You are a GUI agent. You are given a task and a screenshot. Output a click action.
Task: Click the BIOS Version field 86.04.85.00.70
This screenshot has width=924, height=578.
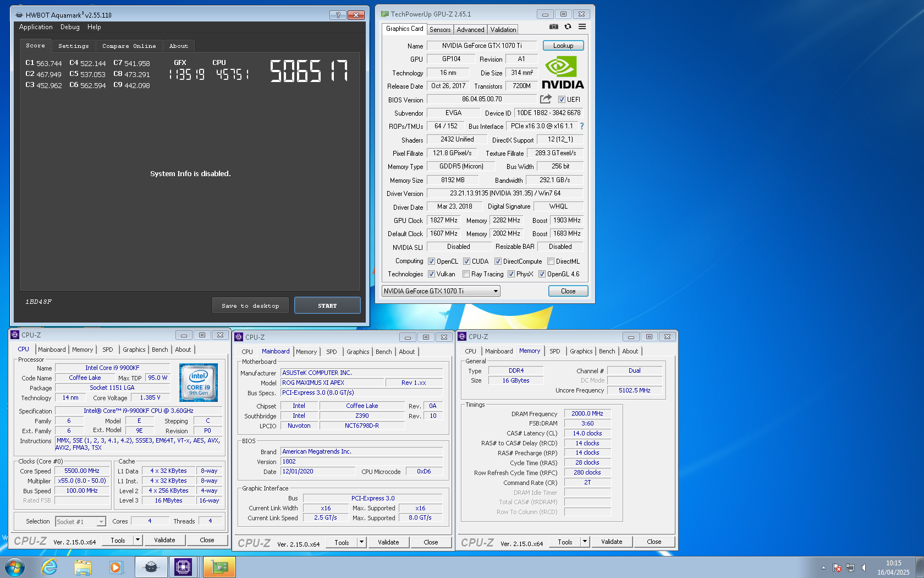click(482, 99)
